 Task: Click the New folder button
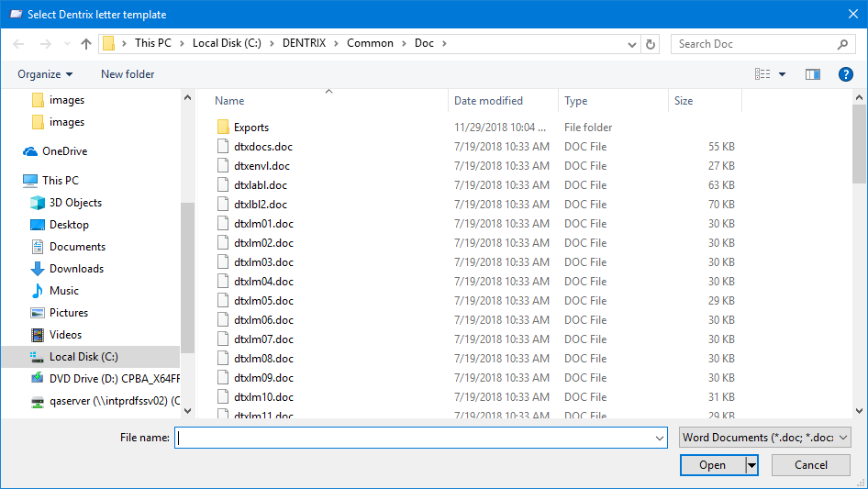point(128,74)
